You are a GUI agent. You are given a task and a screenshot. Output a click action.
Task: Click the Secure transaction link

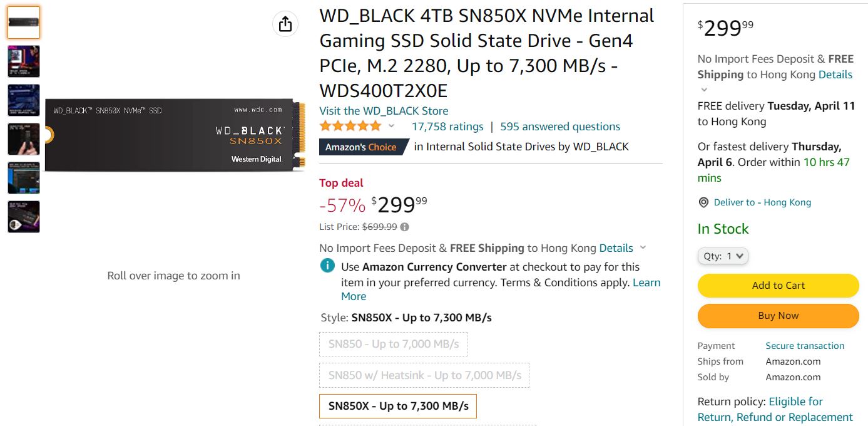tap(805, 345)
